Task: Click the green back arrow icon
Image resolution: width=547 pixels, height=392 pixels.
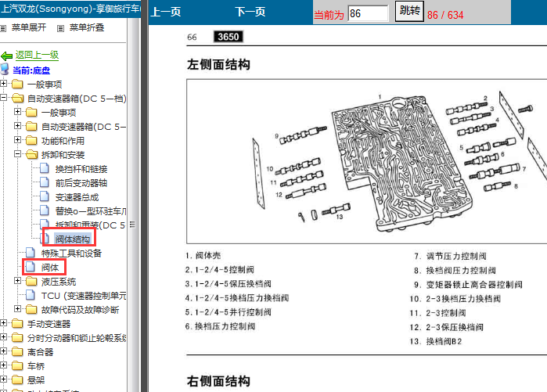Action: pos(6,56)
